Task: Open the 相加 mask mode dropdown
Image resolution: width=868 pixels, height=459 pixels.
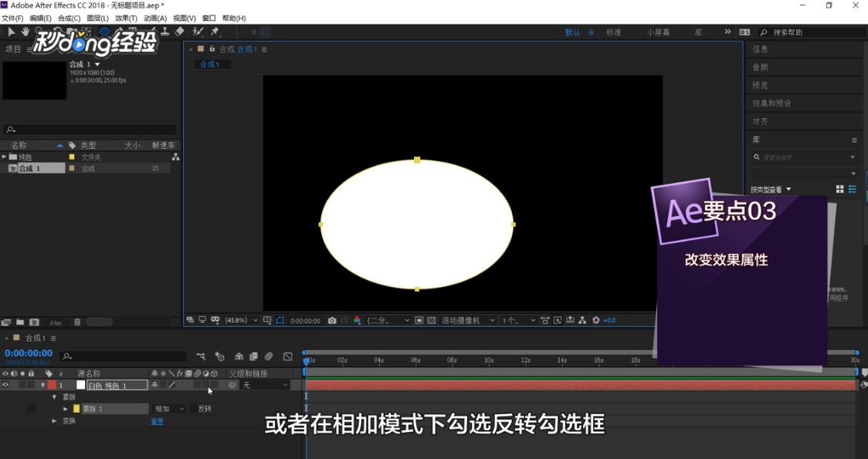Action: 169,409
